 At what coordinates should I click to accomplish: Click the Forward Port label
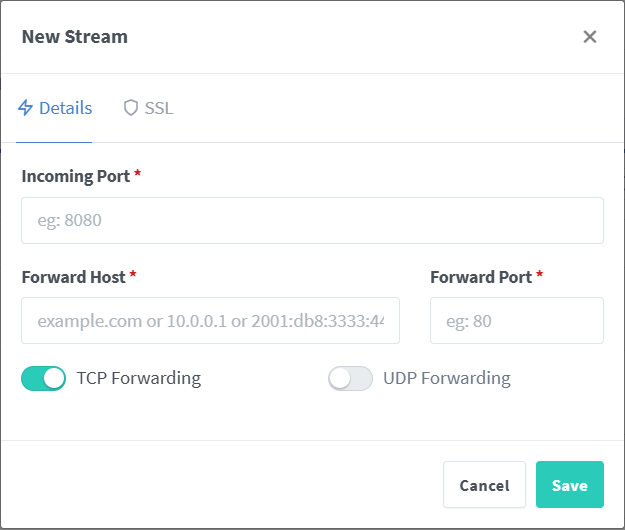pos(481,276)
